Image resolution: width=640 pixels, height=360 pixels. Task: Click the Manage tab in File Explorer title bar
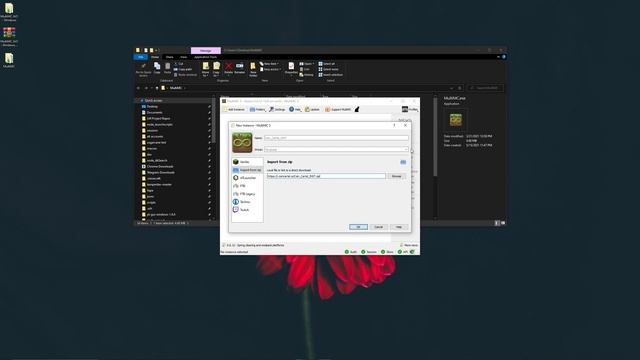(x=206, y=51)
